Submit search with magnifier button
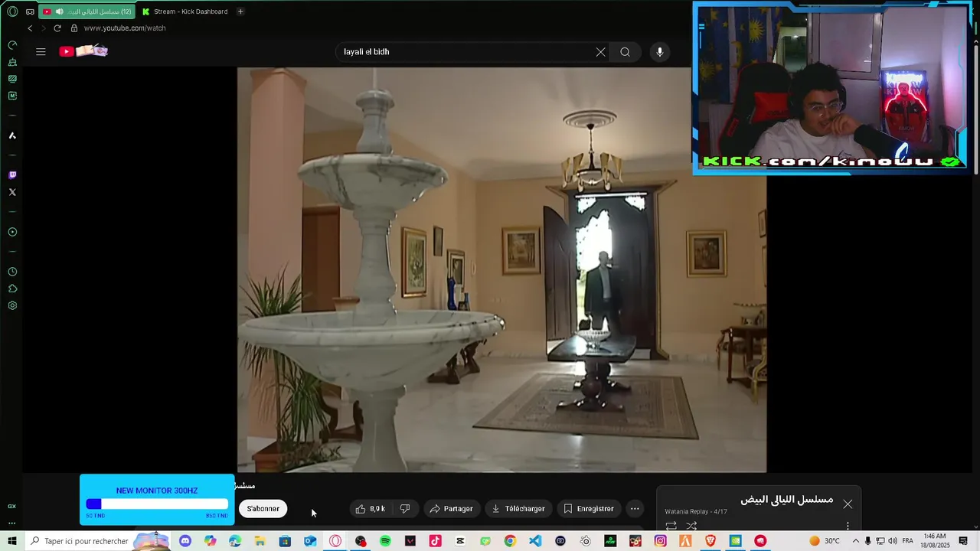Image resolution: width=980 pixels, height=551 pixels. [625, 52]
